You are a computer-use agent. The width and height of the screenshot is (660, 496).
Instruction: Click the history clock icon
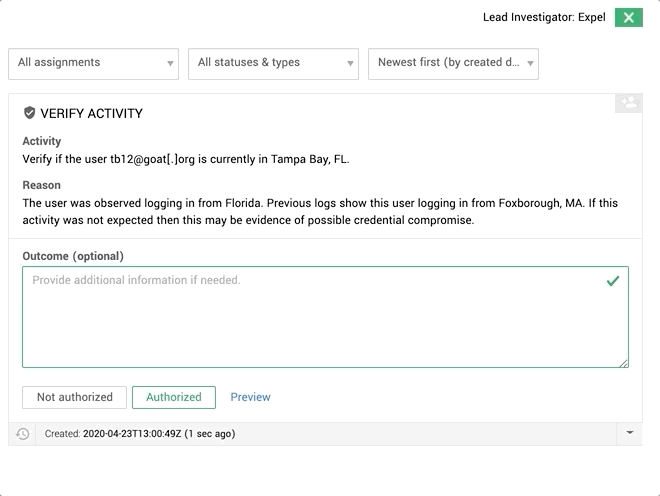(23, 434)
